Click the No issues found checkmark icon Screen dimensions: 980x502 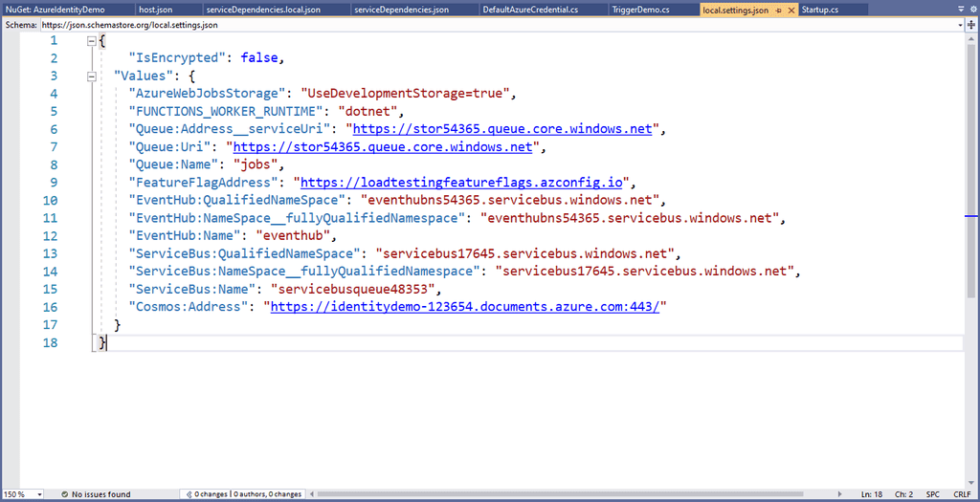pos(65,494)
